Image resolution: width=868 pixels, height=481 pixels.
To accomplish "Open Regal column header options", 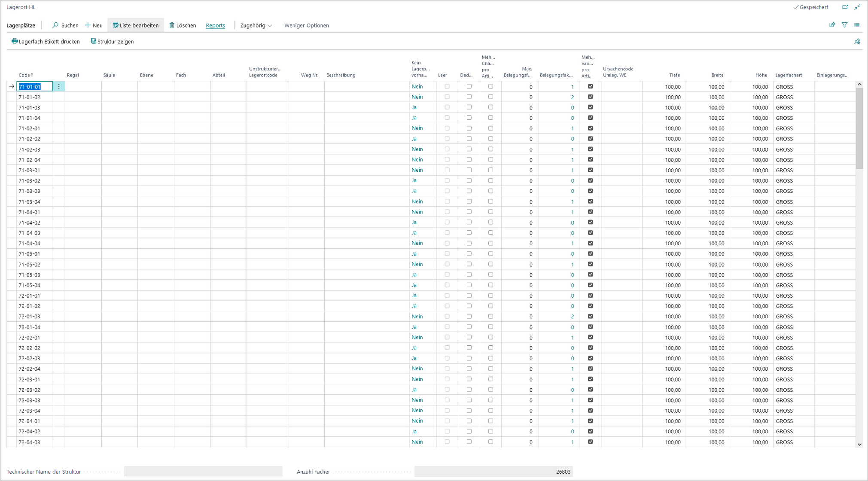I will pyautogui.click(x=73, y=75).
